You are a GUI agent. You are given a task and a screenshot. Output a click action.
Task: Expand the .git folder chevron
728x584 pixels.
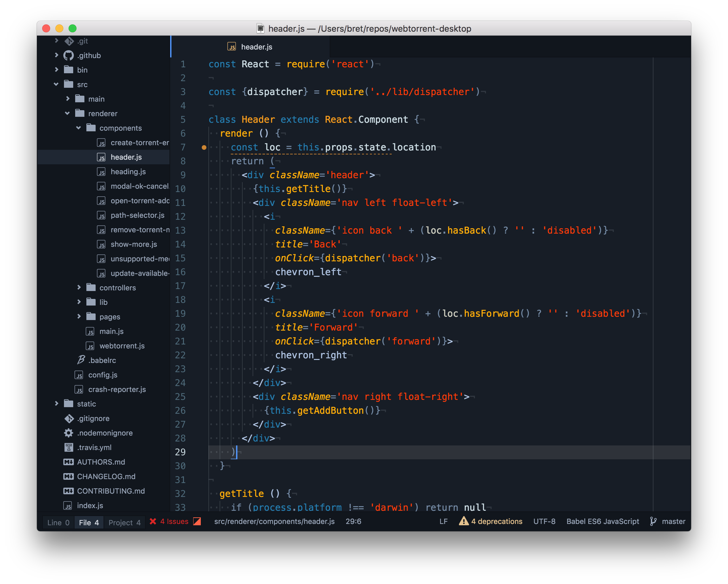click(56, 41)
